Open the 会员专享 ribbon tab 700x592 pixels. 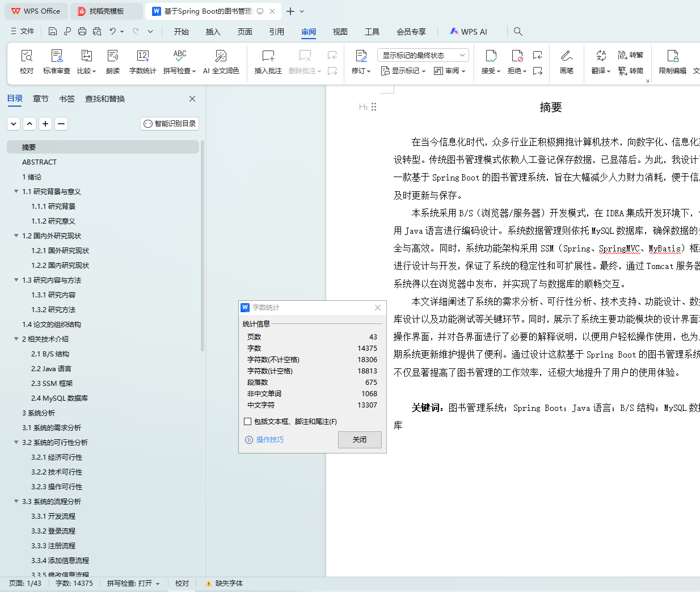(x=411, y=32)
